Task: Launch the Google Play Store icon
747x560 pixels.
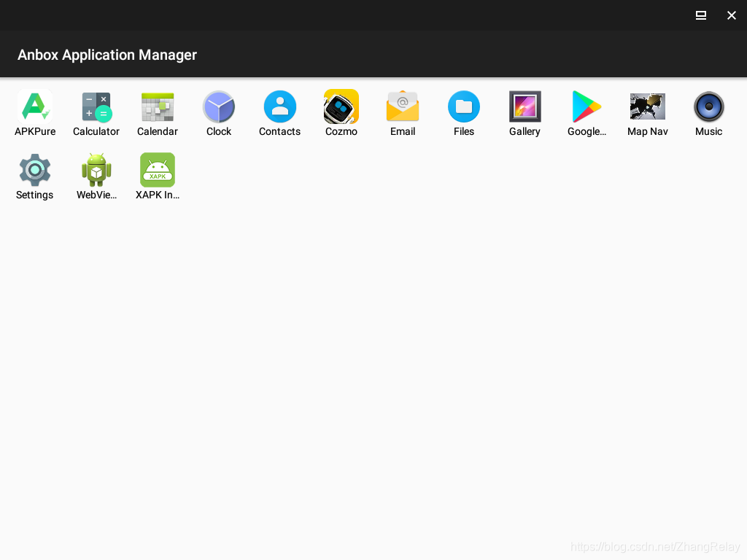Action: [x=587, y=106]
